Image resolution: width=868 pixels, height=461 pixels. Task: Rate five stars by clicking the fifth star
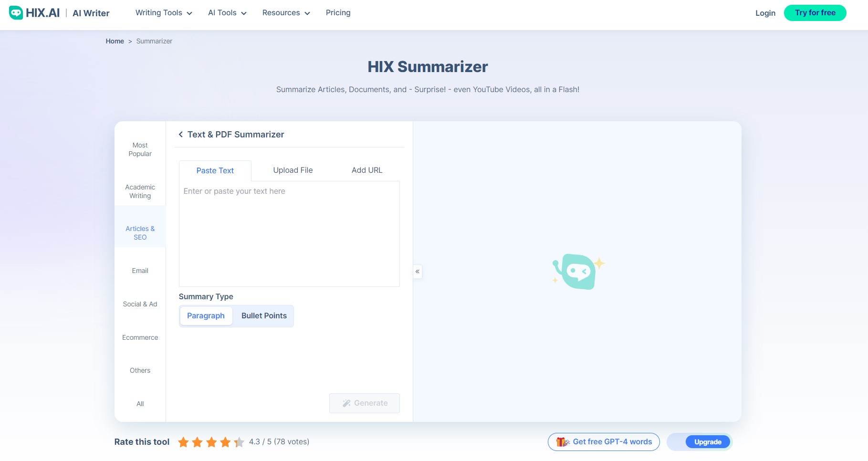[239, 442]
